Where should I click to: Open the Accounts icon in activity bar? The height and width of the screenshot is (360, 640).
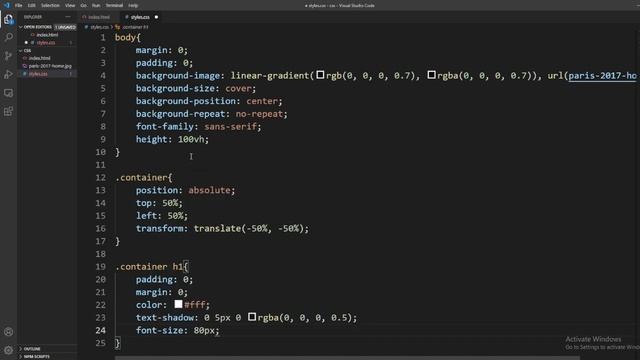[x=8, y=332]
